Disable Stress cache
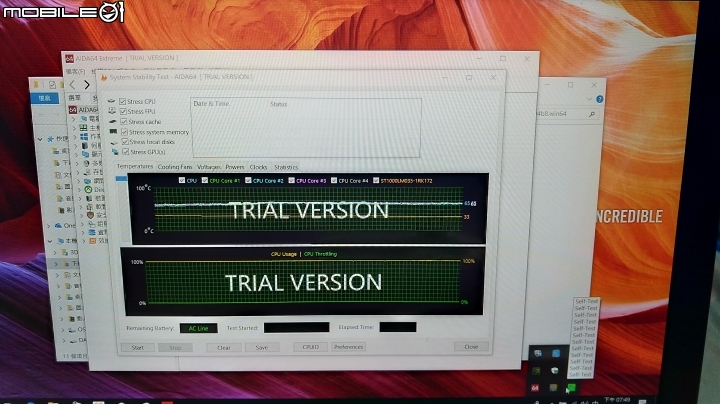The image size is (720, 404). point(124,121)
